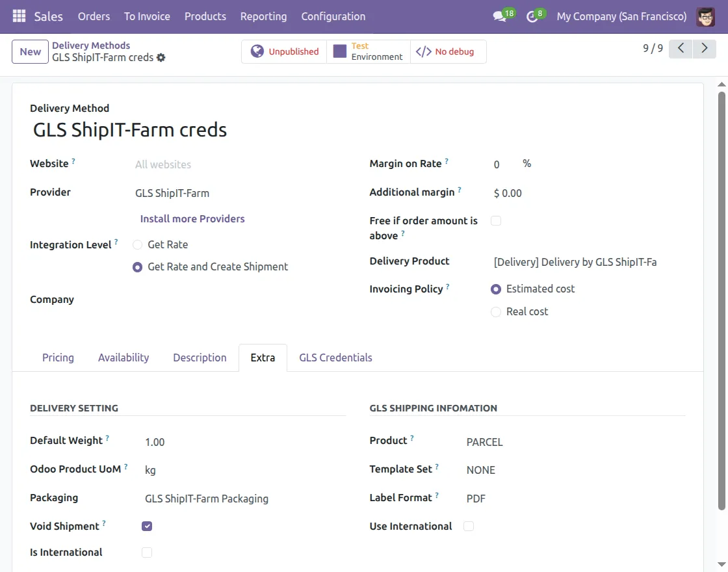The image size is (728, 572).
Task: Click help tooltip next to Additional margin
Action: pos(460,189)
